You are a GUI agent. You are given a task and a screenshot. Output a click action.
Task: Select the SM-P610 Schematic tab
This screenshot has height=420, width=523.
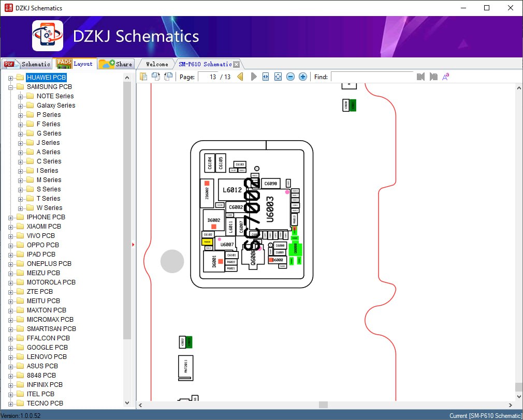205,64
